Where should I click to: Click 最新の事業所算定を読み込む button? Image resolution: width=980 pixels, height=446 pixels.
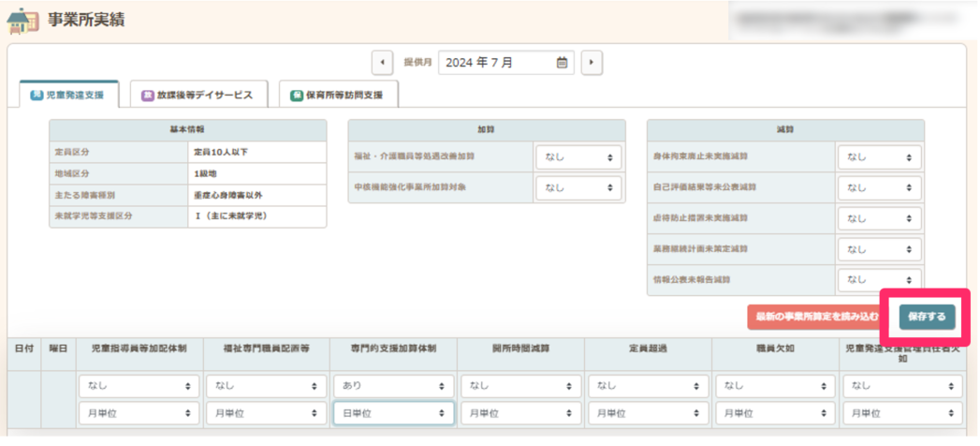pyautogui.click(x=813, y=317)
